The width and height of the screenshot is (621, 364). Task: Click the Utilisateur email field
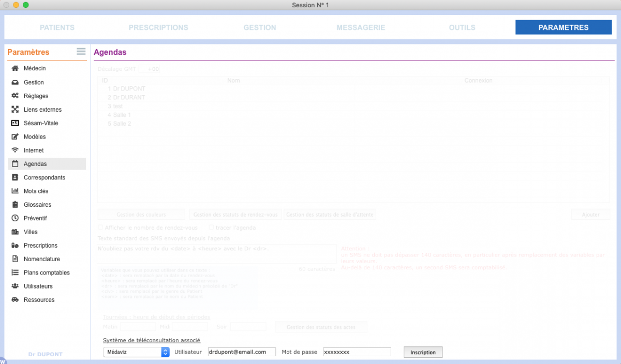tap(241, 352)
